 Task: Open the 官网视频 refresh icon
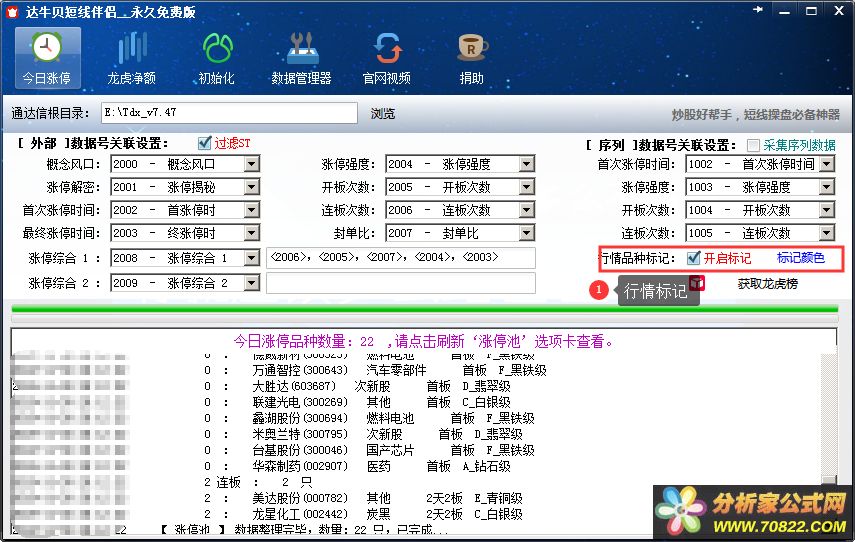coord(387,58)
